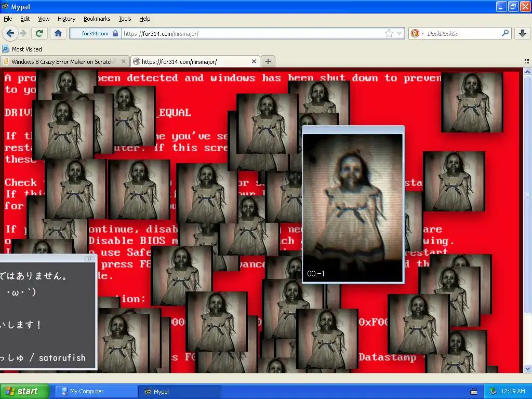
Task: Click the network tray icon near clock
Action: coord(493,391)
